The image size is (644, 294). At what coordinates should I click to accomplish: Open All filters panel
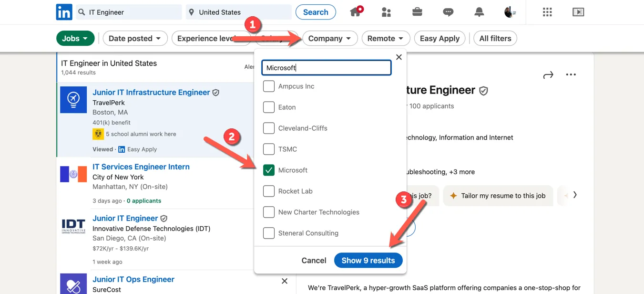click(x=495, y=38)
